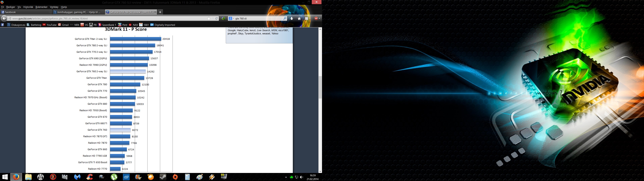Open the Windows Start button

[x=5, y=177]
